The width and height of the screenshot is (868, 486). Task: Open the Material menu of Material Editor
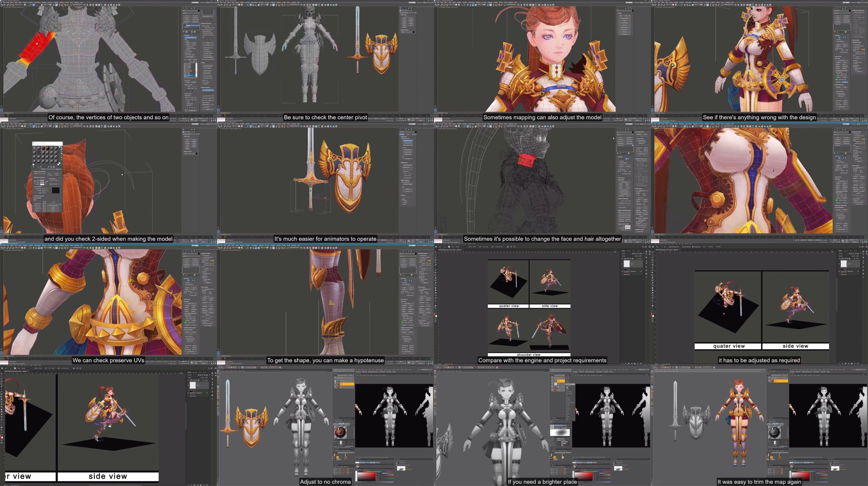click(39, 145)
